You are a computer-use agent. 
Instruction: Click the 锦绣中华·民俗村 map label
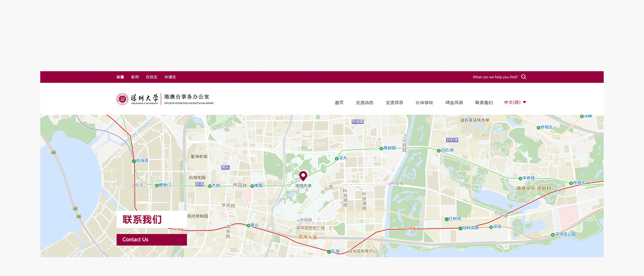pyautogui.click(x=534, y=188)
